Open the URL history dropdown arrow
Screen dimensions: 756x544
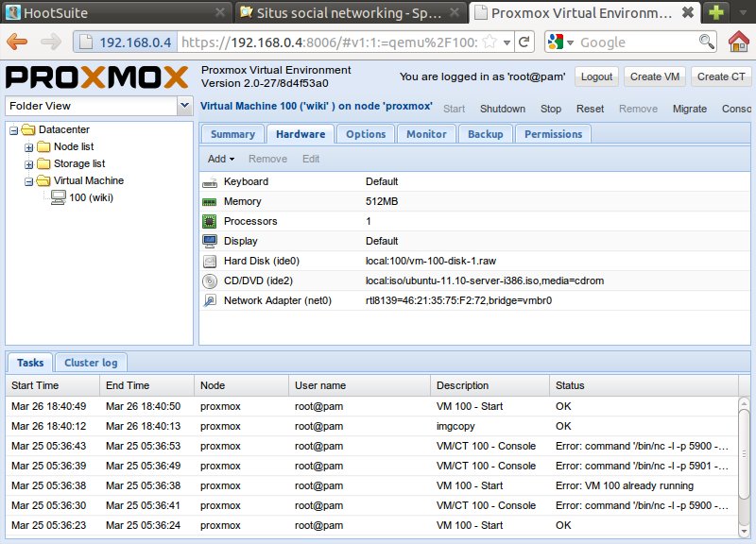point(507,42)
